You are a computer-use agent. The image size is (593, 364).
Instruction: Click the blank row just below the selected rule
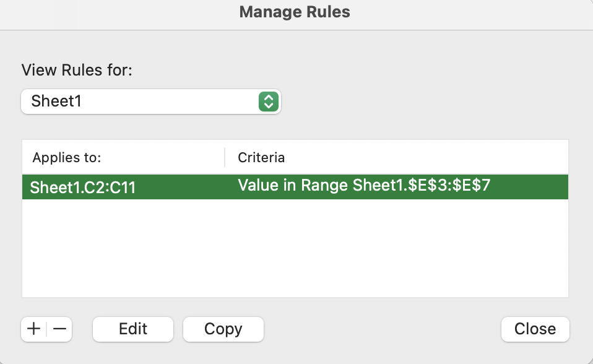pos(295,212)
